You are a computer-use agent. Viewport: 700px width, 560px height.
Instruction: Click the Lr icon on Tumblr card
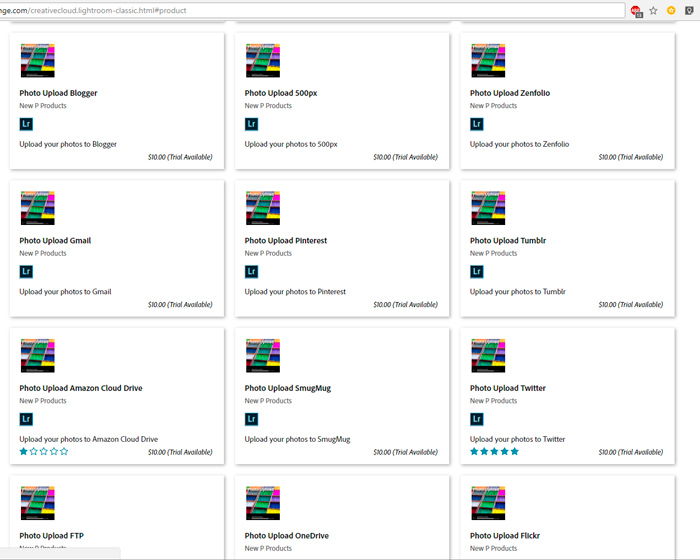(477, 272)
